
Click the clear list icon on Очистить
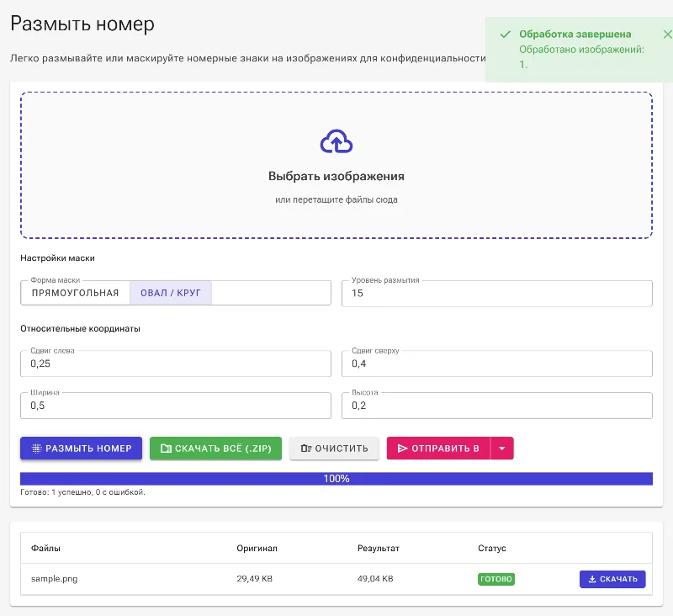[x=306, y=449]
